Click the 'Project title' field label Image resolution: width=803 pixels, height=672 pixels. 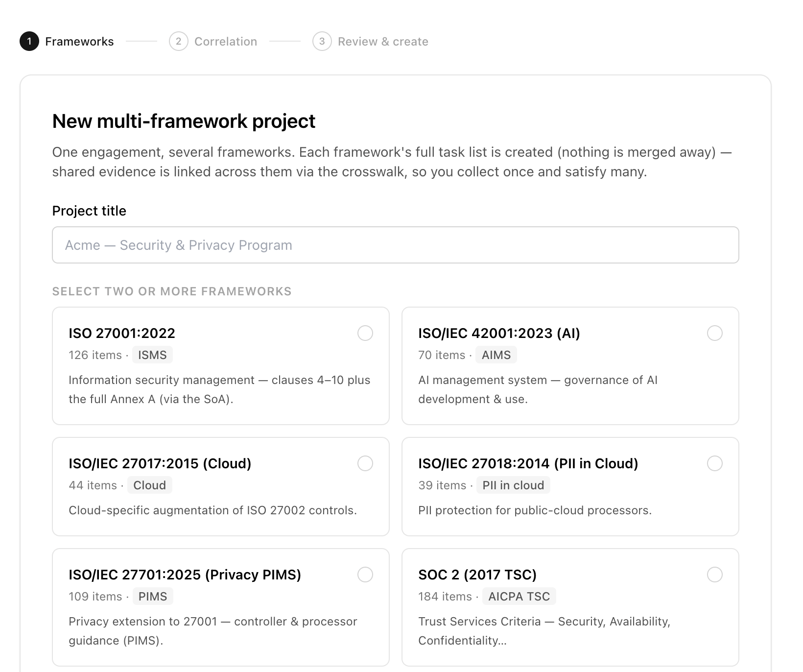click(x=89, y=211)
